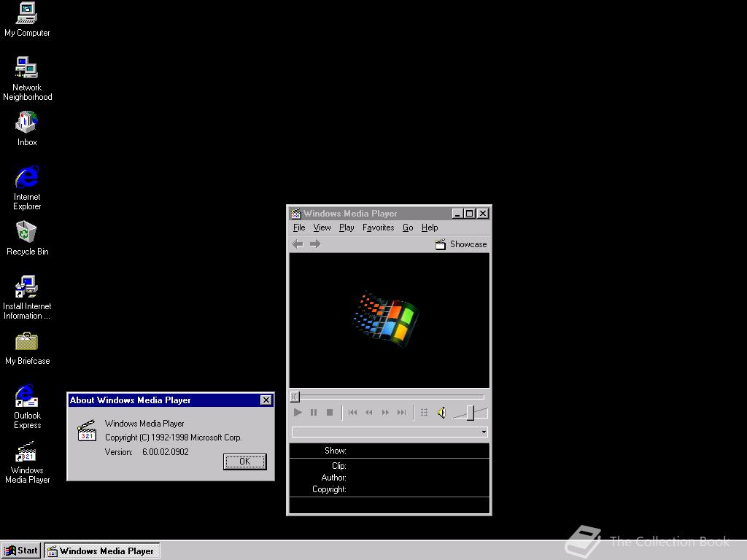Image resolution: width=747 pixels, height=560 pixels.
Task: Open the View menu
Action: point(322,227)
